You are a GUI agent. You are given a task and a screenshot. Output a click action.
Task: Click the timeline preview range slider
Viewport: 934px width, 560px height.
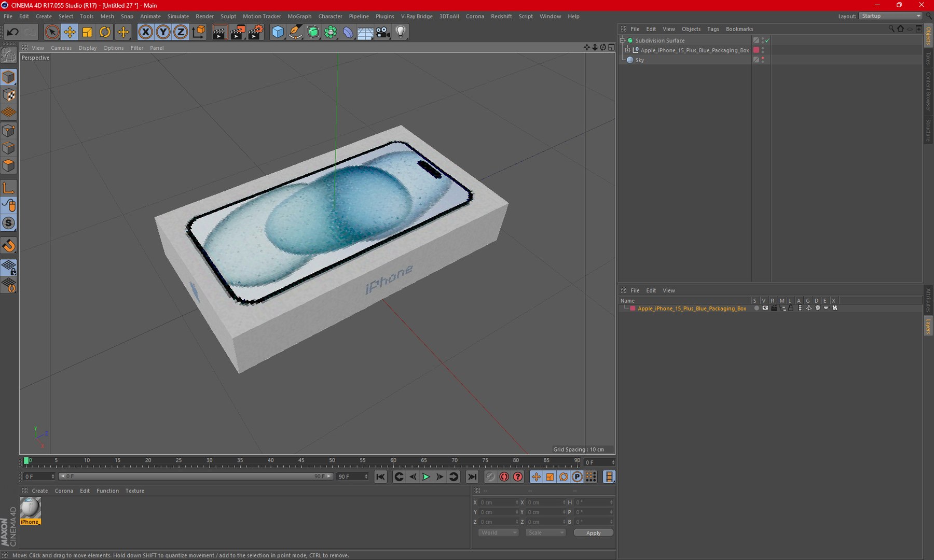196,477
